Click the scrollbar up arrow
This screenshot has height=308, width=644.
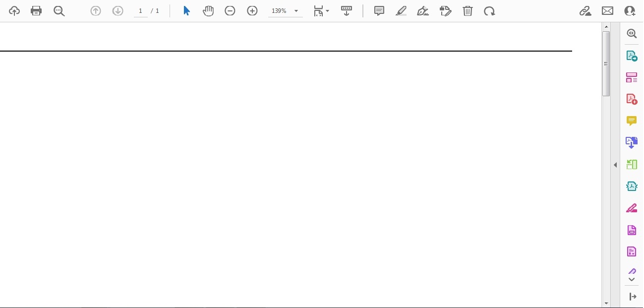pyautogui.click(x=606, y=26)
